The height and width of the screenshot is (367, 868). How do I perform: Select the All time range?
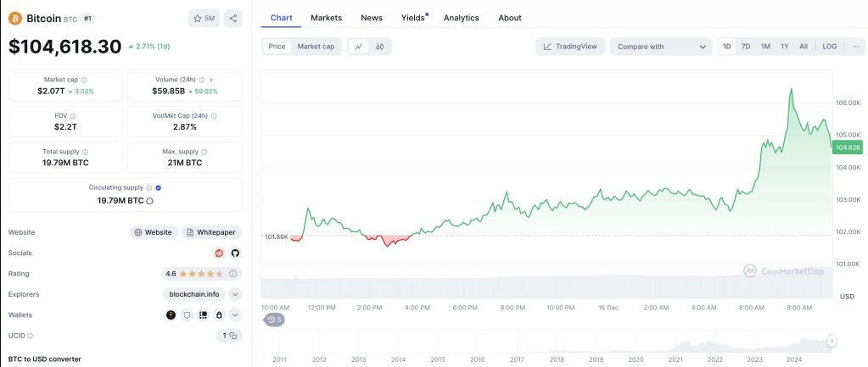pyautogui.click(x=804, y=47)
